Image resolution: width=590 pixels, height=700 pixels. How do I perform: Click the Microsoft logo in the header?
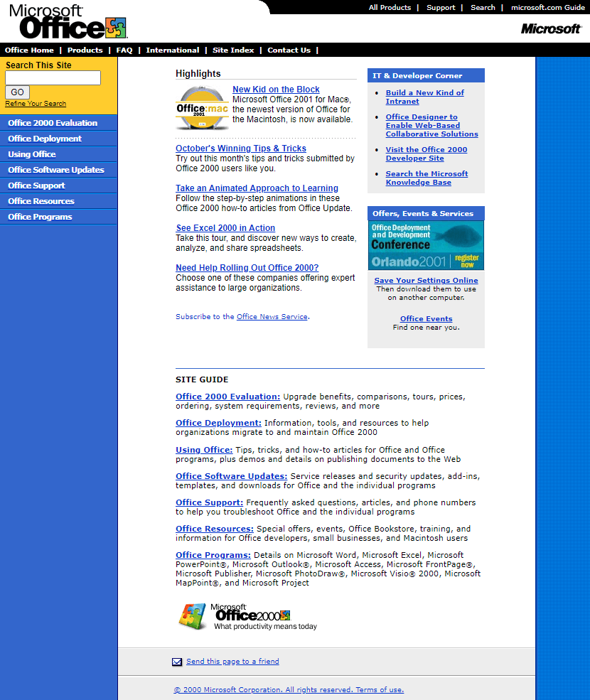coord(551,29)
